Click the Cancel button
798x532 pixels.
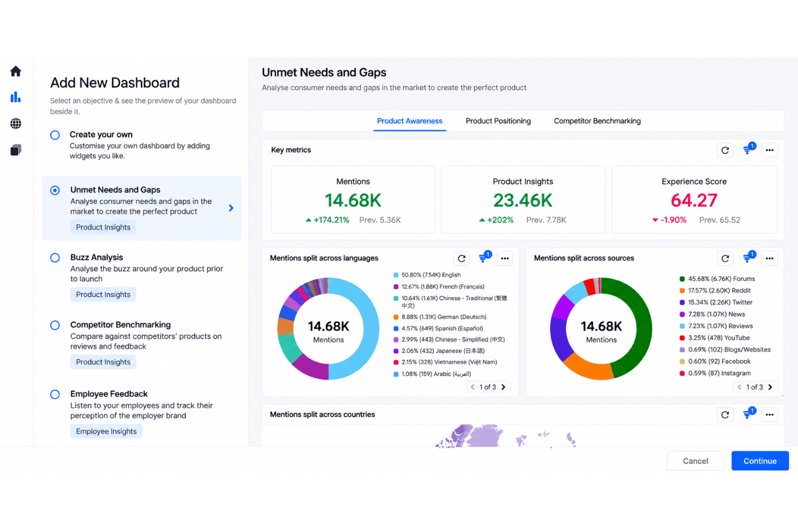696,461
